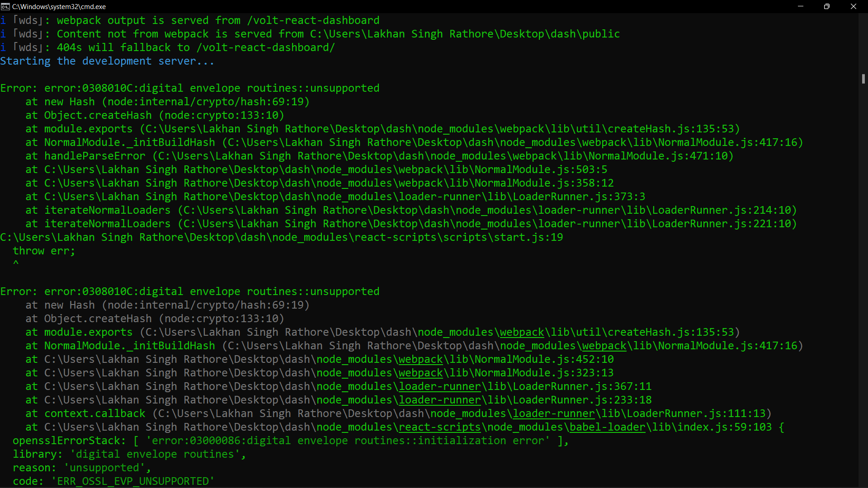Click the opensslErrorStack output line
868x488 pixels.
point(289,441)
